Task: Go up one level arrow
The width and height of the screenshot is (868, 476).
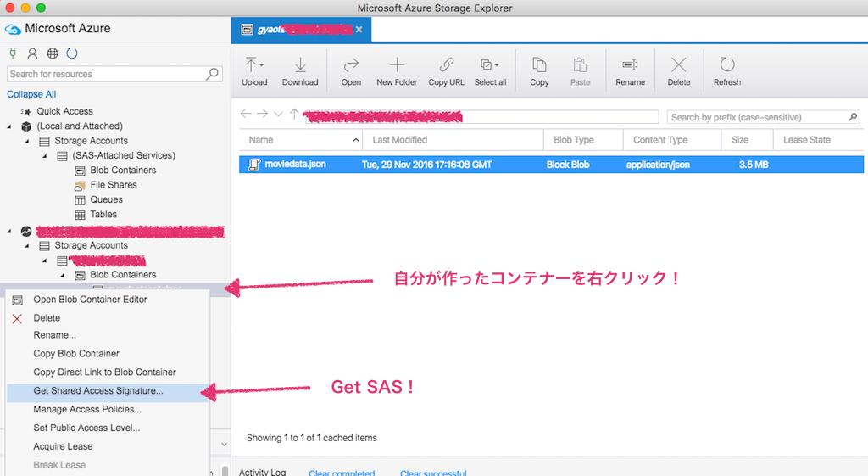Action: pyautogui.click(x=294, y=114)
